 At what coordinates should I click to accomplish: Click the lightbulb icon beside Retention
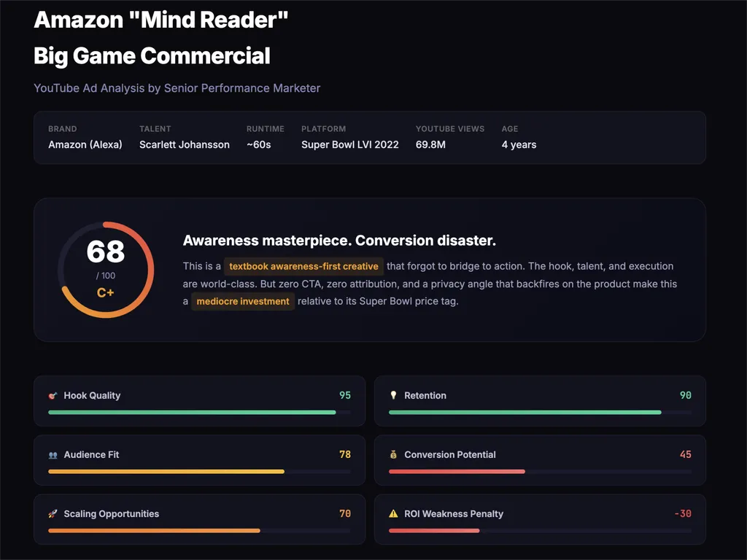click(393, 395)
